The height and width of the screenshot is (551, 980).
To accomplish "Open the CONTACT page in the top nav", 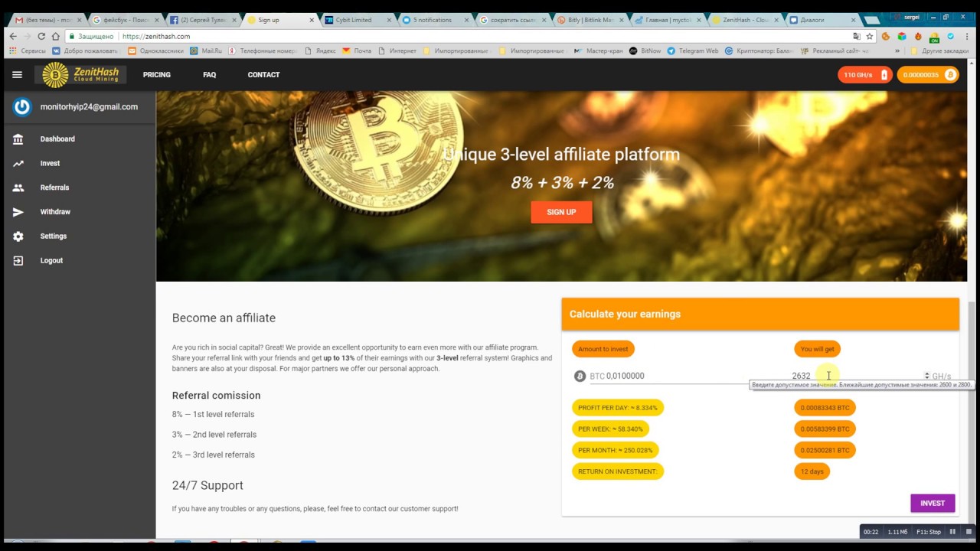I will click(263, 74).
